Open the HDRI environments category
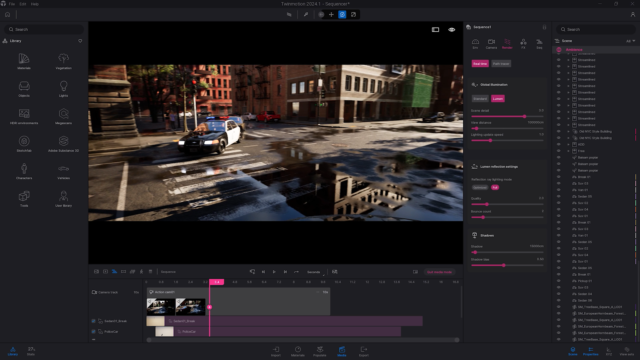The image size is (640, 360). [24, 116]
